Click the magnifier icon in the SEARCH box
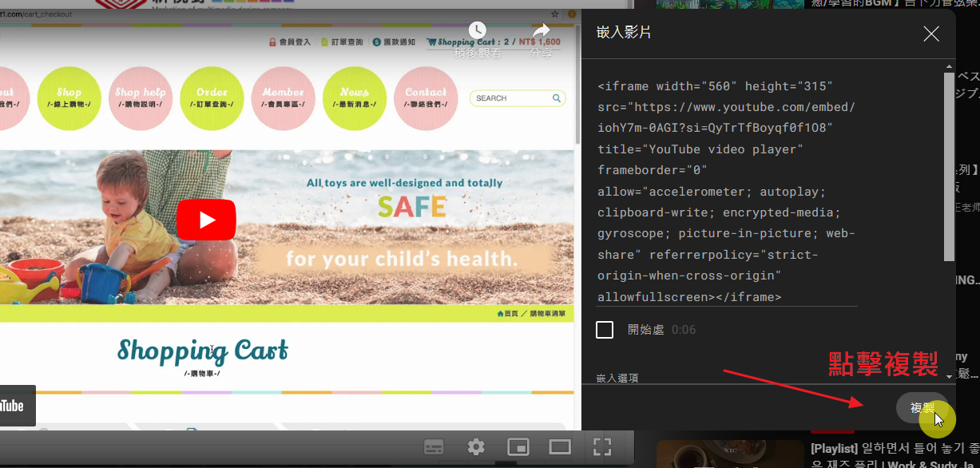The height and width of the screenshot is (468, 980). pos(557,98)
